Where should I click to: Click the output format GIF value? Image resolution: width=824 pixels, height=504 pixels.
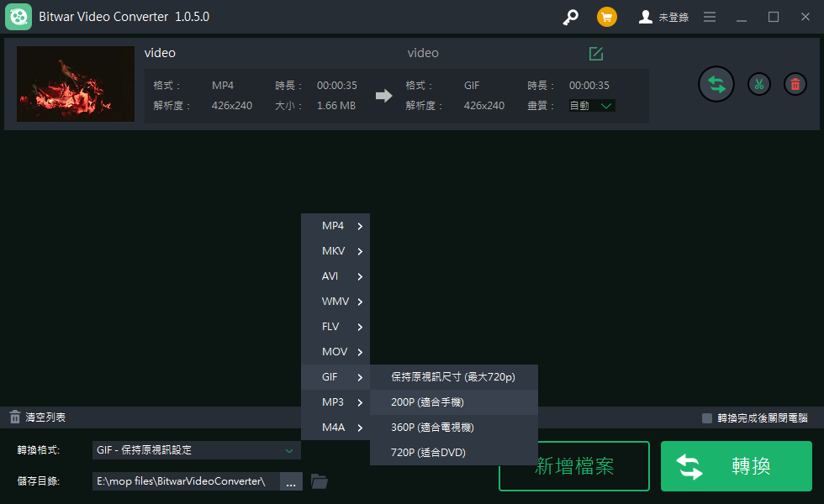(x=472, y=86)
